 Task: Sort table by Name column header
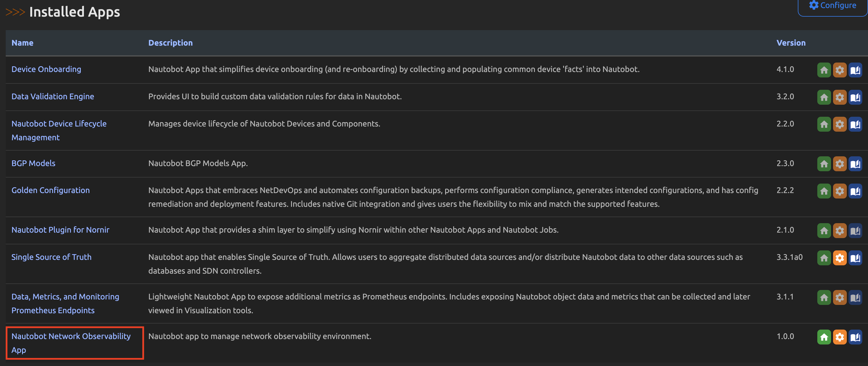tap(22, 43)
